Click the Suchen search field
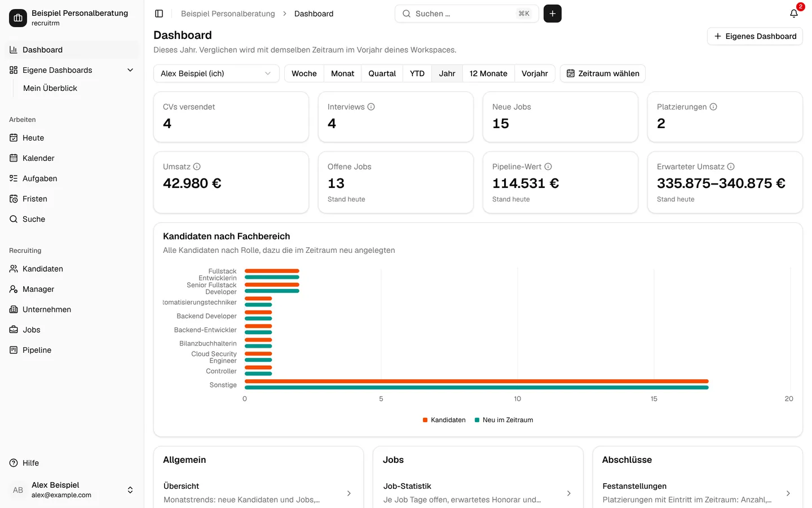812x508 pixels. pyautogui.click(x=467, y=14)
